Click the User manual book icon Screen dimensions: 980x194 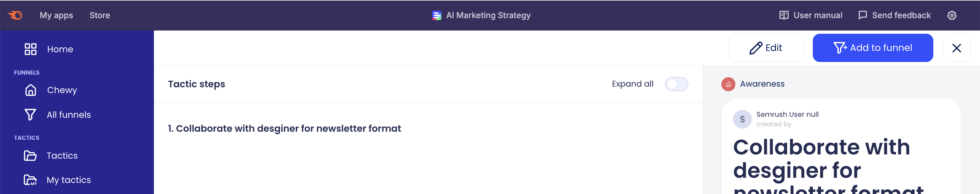[x=784, y=15]
